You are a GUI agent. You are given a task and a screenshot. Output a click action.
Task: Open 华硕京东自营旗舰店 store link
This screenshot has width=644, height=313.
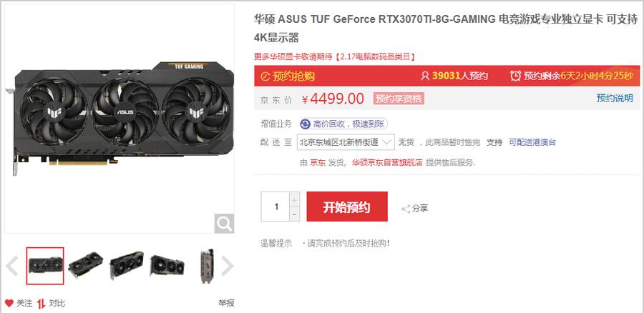point(387,163)
